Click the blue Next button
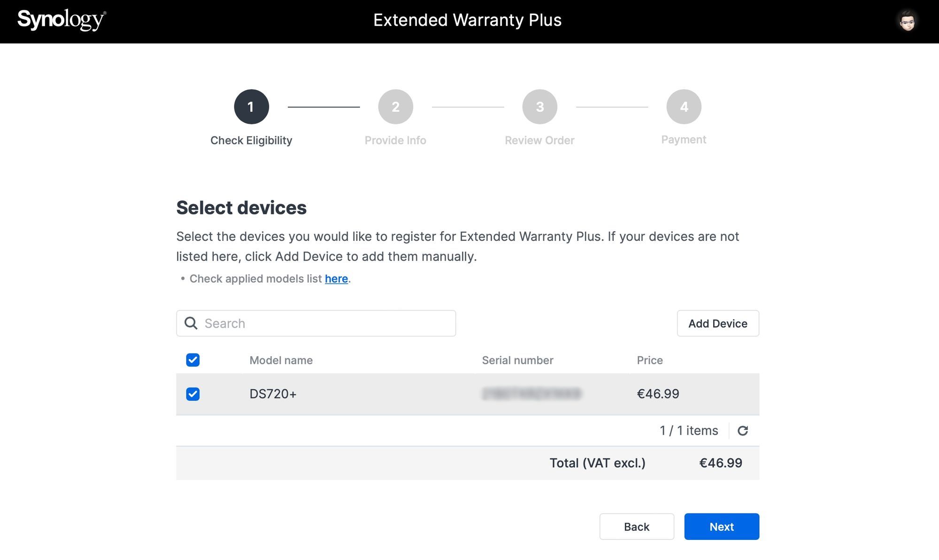Image resolution: width=939 pixels, height=560 pixels. pyautogui.click(x=722, y=527)
